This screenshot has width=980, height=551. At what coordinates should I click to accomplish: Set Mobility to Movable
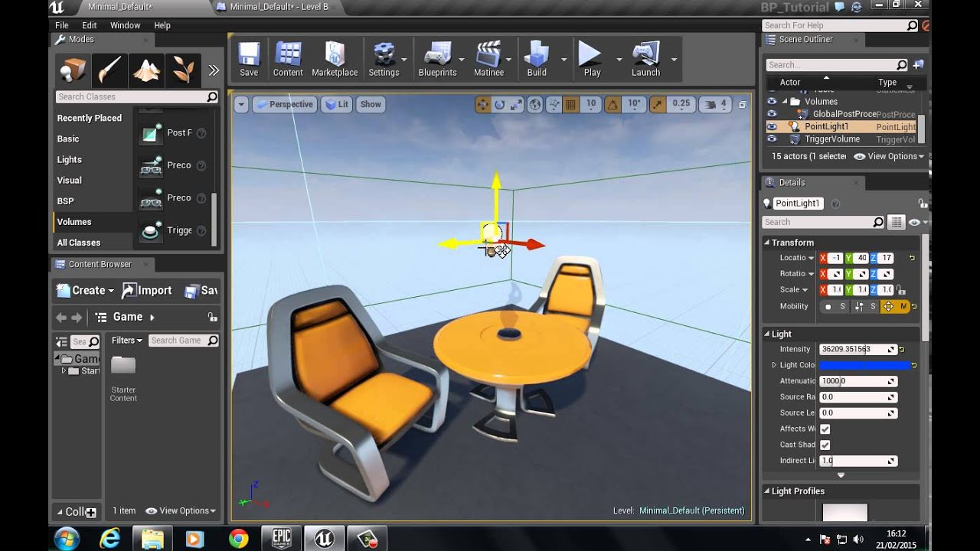click(x=895, y=306)
